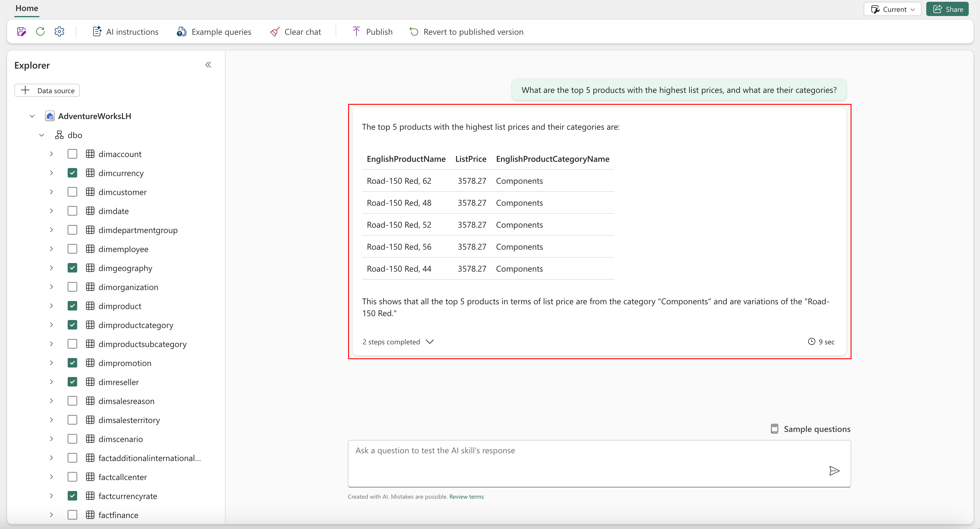Check the dimaccount table checkbox
Screen dimensions: 980x529
point(72,154)
